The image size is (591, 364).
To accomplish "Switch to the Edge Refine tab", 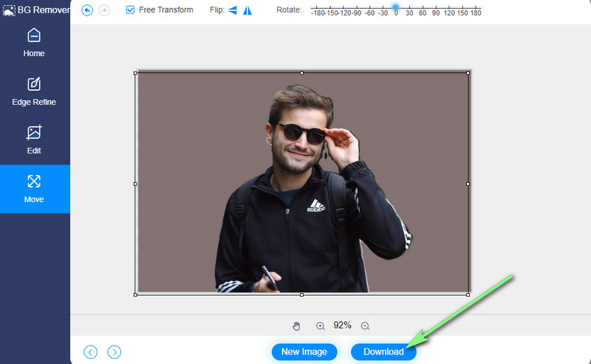I will click(x=34, y=91).
